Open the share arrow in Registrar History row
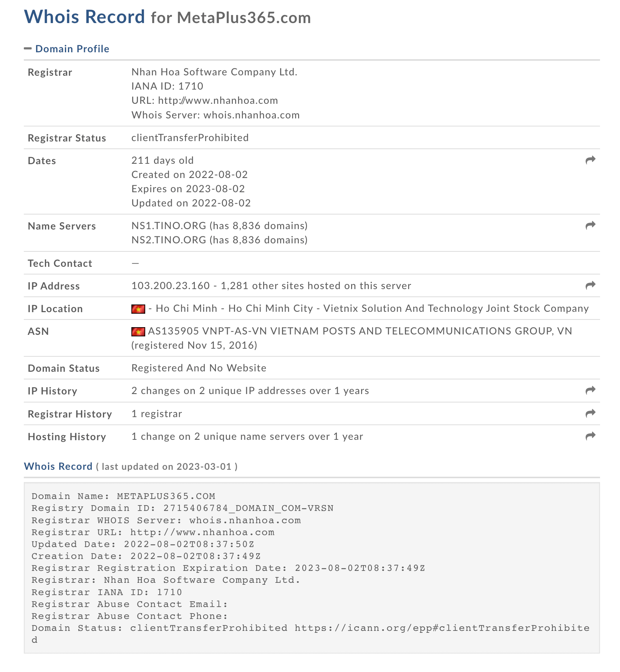The height and width of the screenshot is (672, 620). pyautogui.click(x=590, y=413)
